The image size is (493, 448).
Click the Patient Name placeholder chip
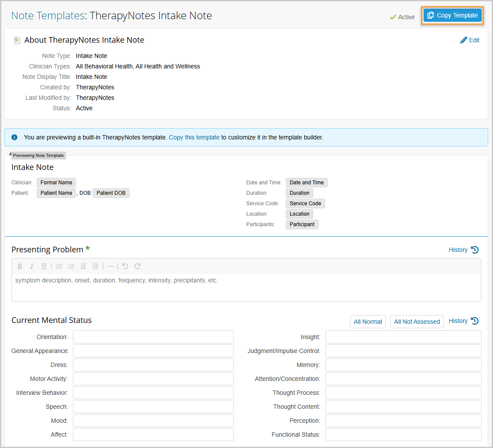click(56, 193)
